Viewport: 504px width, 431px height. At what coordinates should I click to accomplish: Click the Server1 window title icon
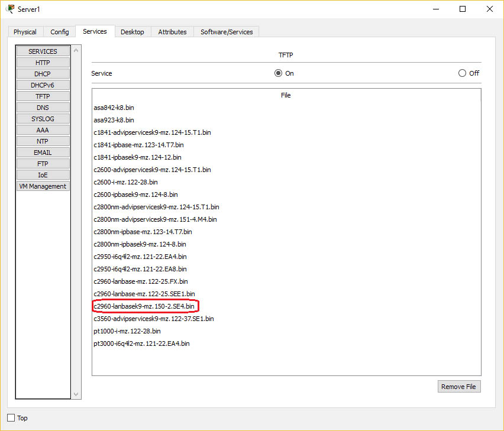click(x=10, y=9)
